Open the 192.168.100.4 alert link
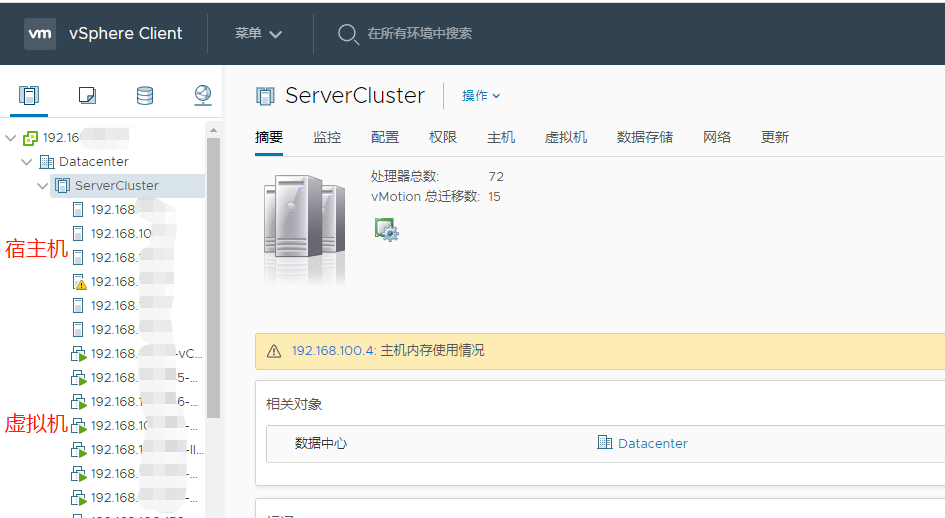This screenshot has height=518, width=945. 333,351
